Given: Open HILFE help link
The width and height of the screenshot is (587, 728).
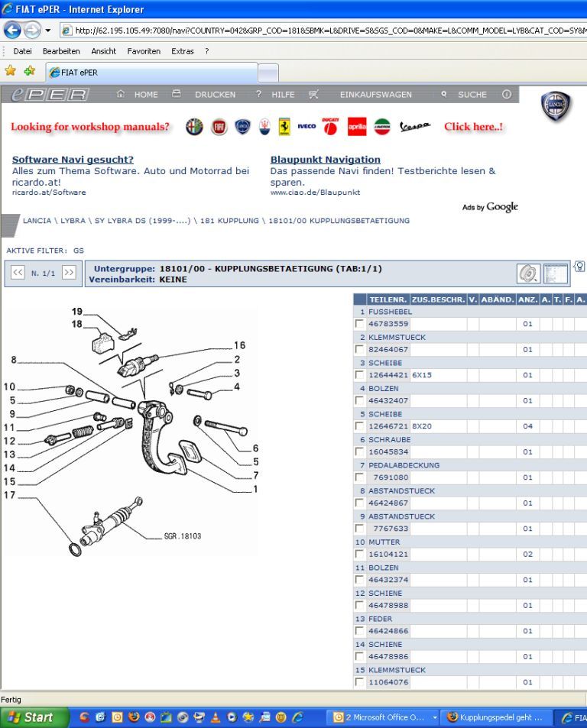Looking at the screenshot, I should click(283, 95).
